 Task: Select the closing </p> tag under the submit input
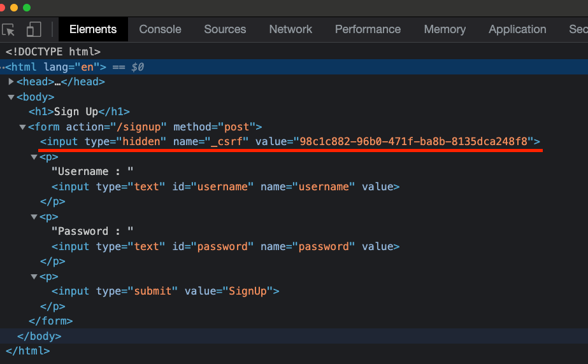[x=52, y=306]
